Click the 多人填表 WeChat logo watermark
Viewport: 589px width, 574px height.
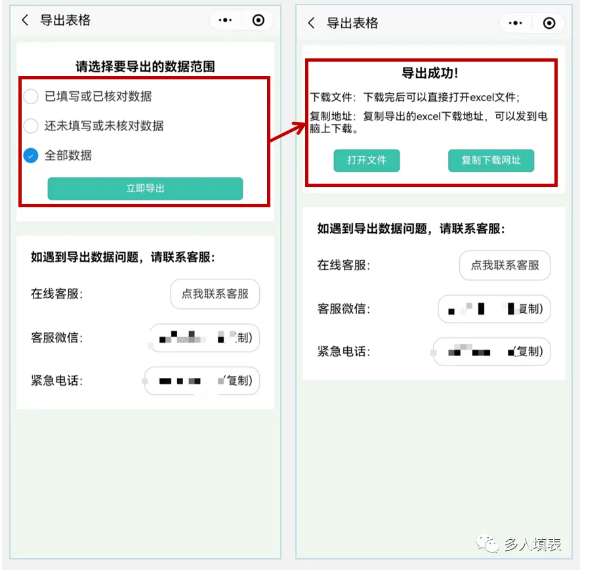click(x=488, y=544)
